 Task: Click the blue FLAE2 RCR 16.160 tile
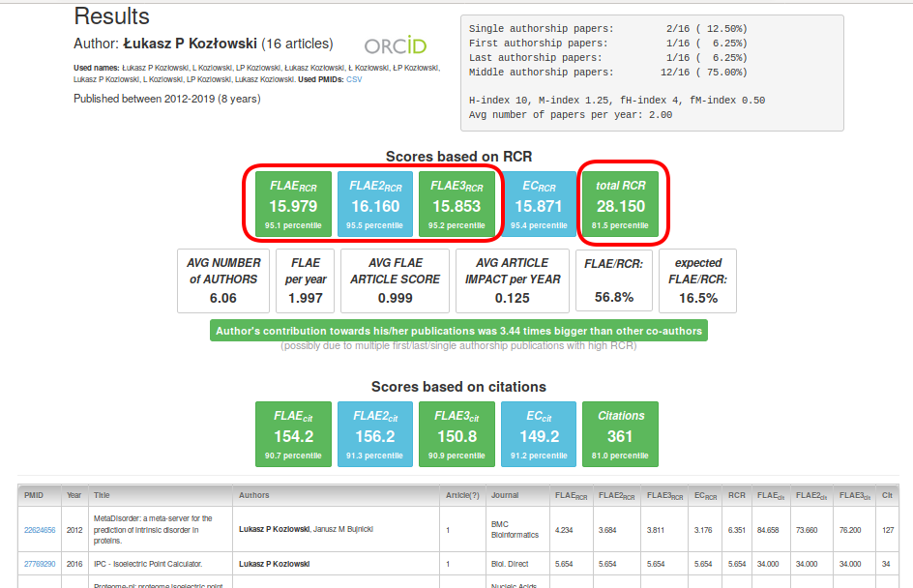click(x=375, y=204)
